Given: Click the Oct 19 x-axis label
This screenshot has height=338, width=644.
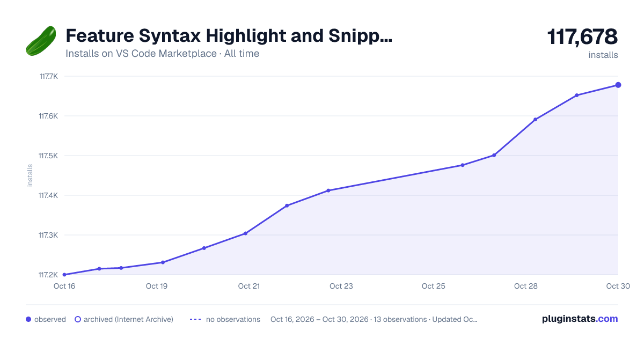Looking at the screenshot, I should [x=157, y=286].
